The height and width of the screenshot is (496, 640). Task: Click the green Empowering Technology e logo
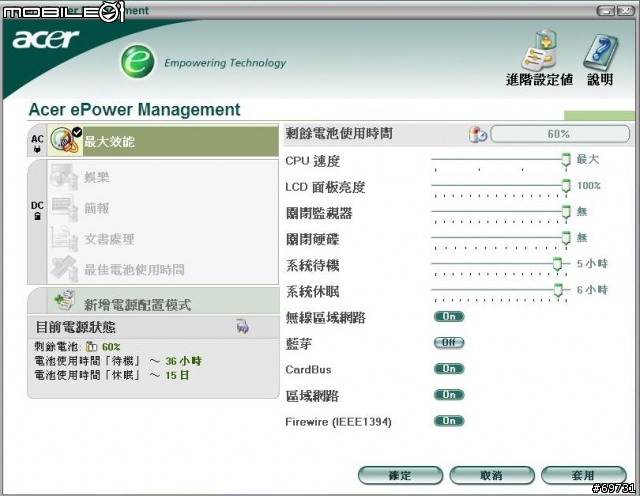pyautogui.click(x=138, y=62)
